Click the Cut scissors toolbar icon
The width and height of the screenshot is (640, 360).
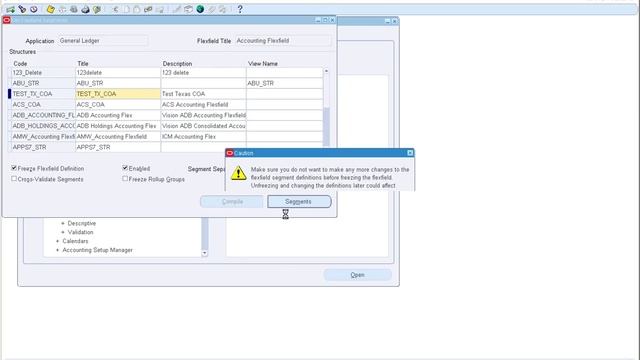tap(116, 9)
